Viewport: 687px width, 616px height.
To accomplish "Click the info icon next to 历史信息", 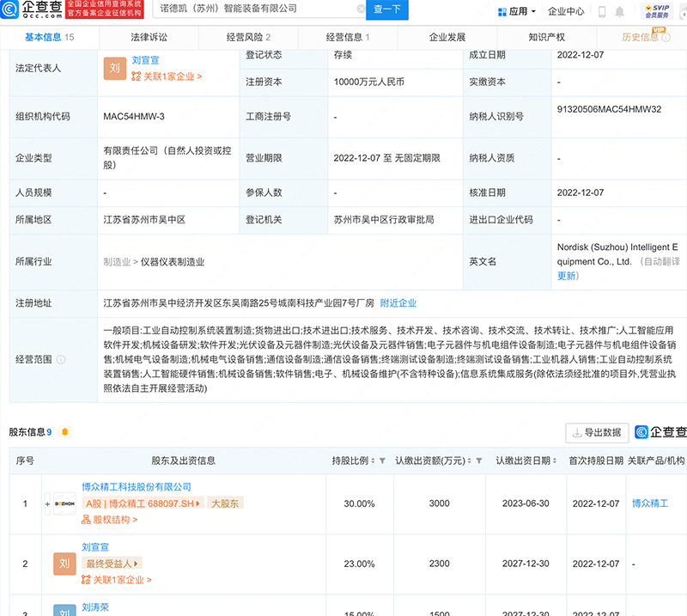I will click(666, 37).
